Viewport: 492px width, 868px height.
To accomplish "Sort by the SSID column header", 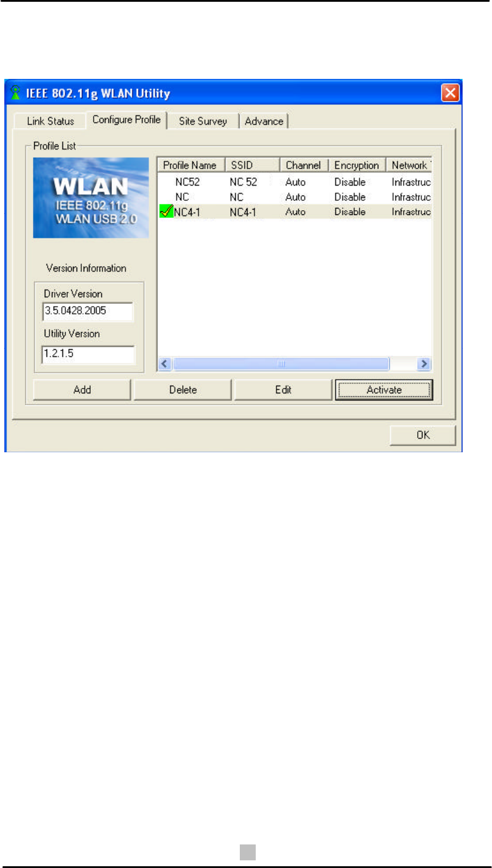I will [x=252, y=165].
